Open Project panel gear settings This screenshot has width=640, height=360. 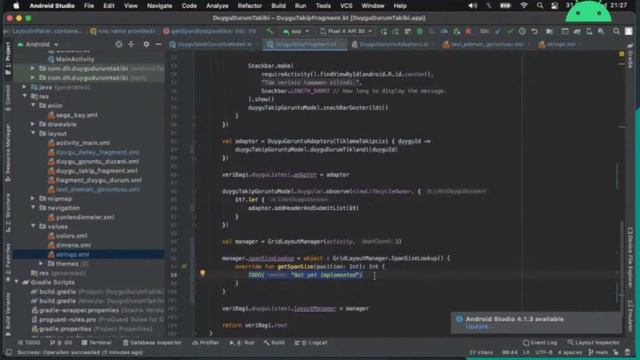click(146, 44)
